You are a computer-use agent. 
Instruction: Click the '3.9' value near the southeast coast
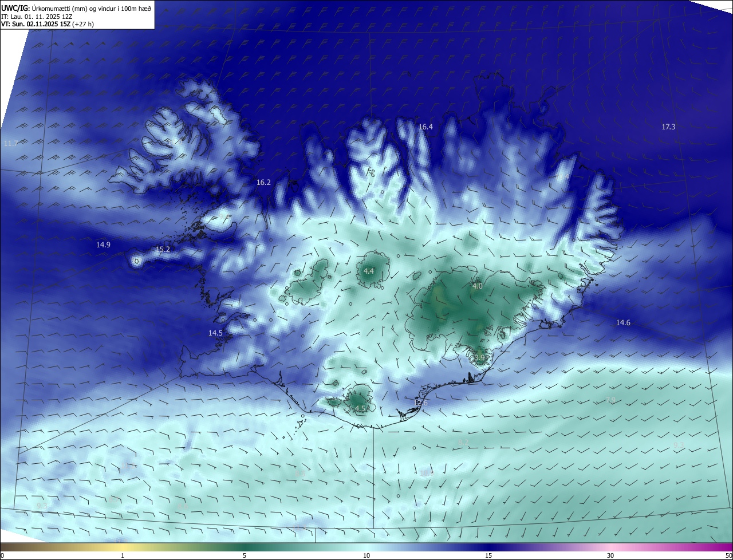click(479, 358)
